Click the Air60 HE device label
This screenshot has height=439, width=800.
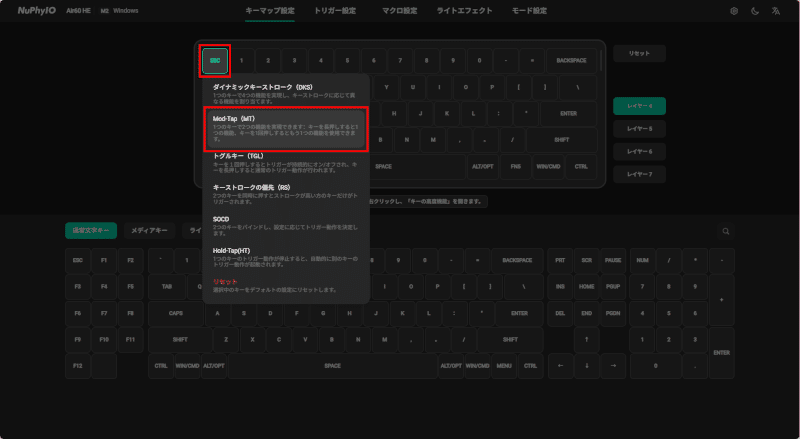[x=79, y=11]
